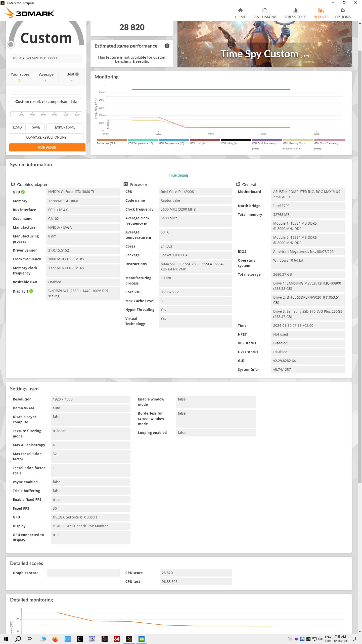
Task: Open the OPTIONS tab
Action: click(x=343, y=14)
